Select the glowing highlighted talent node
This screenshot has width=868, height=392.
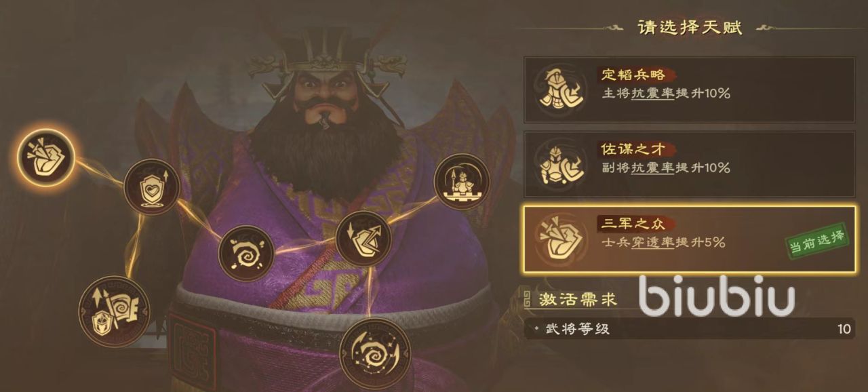coord(46,157)
